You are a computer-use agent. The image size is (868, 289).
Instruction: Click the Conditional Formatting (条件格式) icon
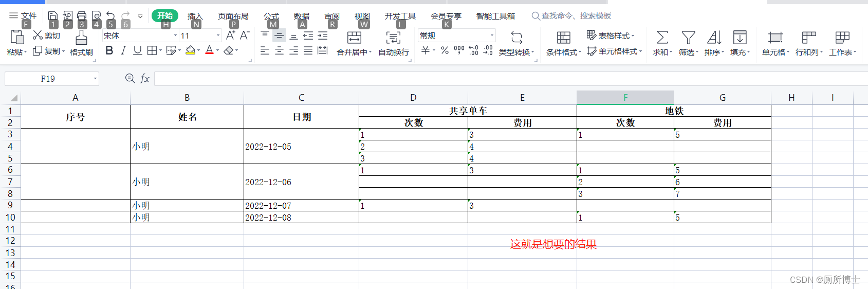pyautogui.click(x=563, y=37)
